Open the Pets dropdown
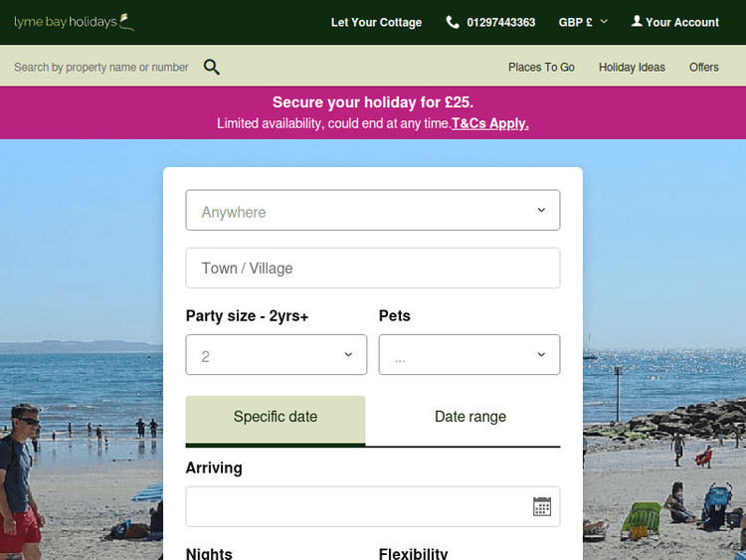 (468, 355)
